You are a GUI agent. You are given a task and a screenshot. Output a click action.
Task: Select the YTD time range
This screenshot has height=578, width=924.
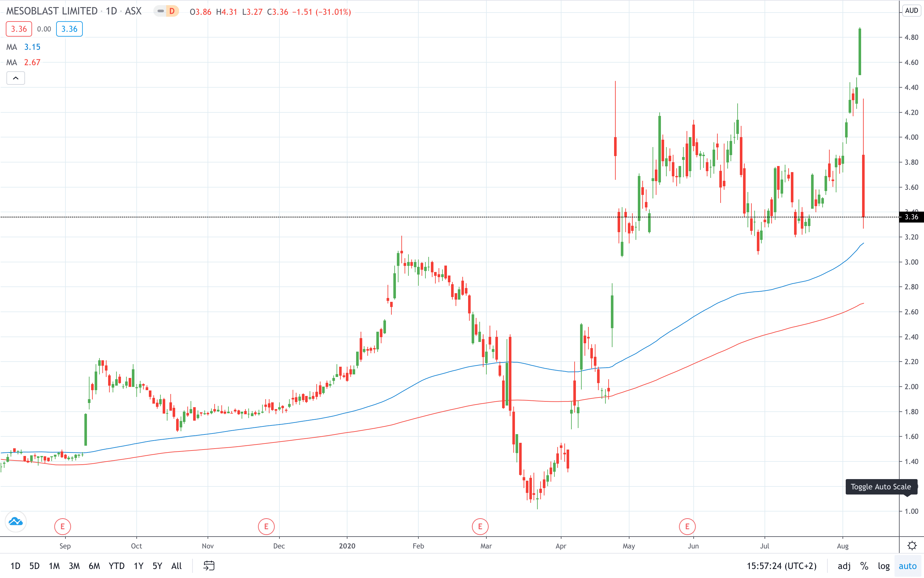point(116,566)
